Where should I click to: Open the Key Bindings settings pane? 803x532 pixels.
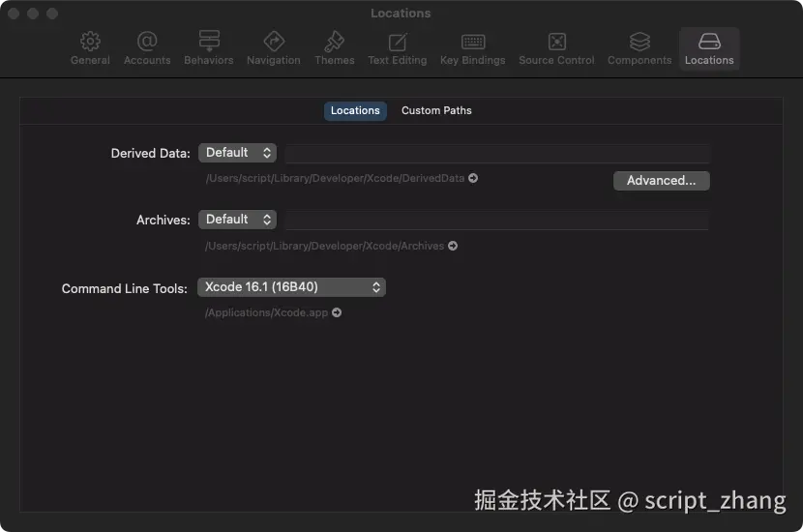tap(473, 48)
